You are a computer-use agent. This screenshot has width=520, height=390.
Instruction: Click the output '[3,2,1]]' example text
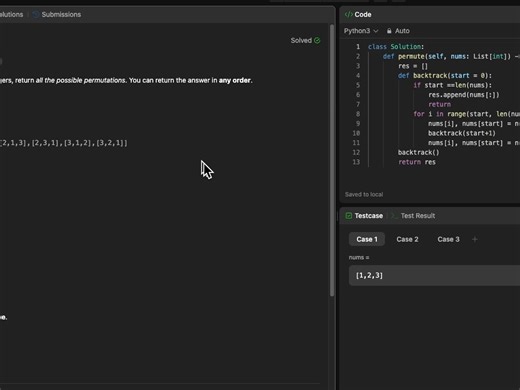tap(112, 143)
